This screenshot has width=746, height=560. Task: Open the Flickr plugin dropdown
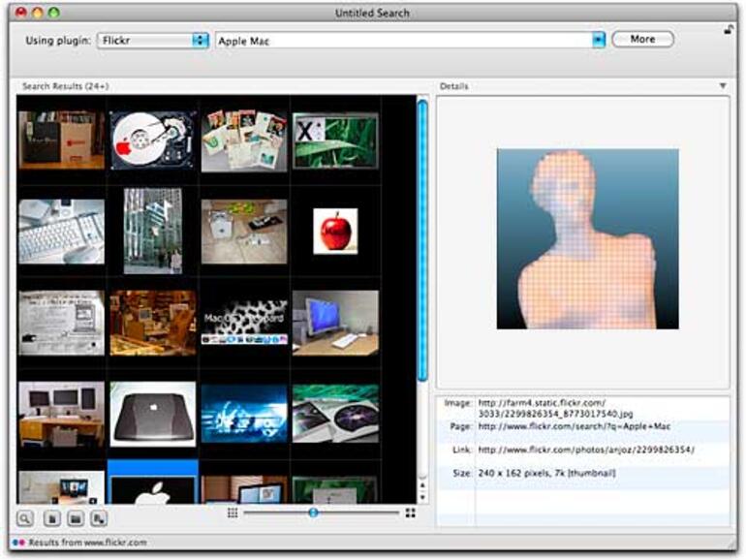154,40
